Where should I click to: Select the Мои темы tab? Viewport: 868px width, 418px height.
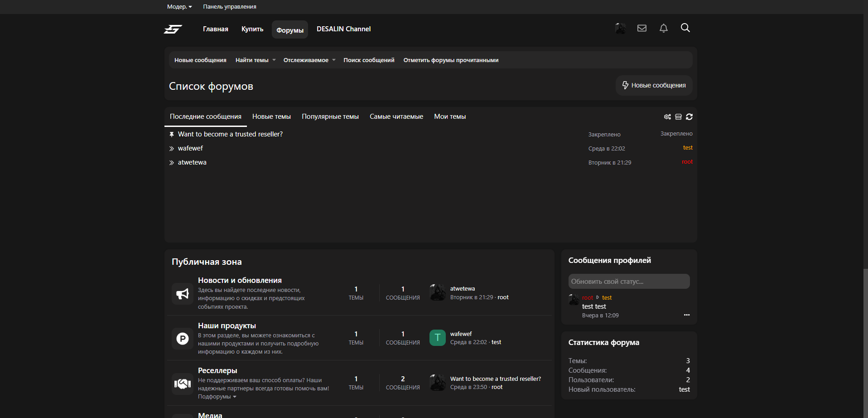pyautogui.click(x=449, y=117)
